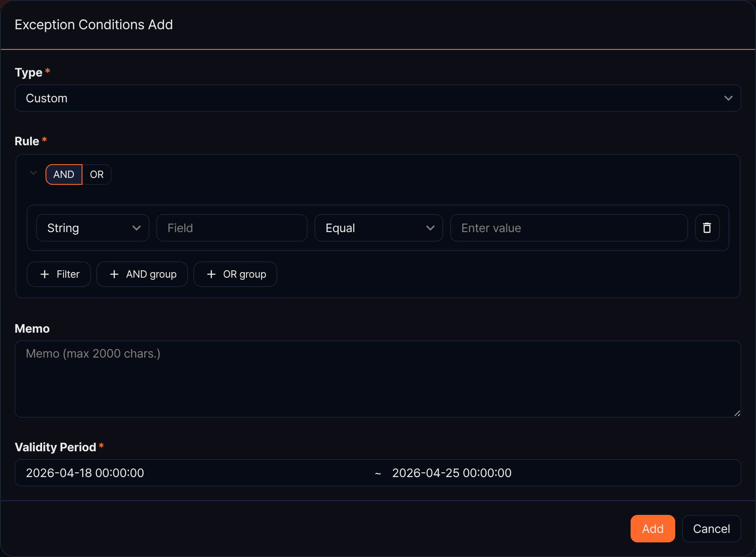Click into the Enter value input
This screenshot has width=756, height=557.
569,228
